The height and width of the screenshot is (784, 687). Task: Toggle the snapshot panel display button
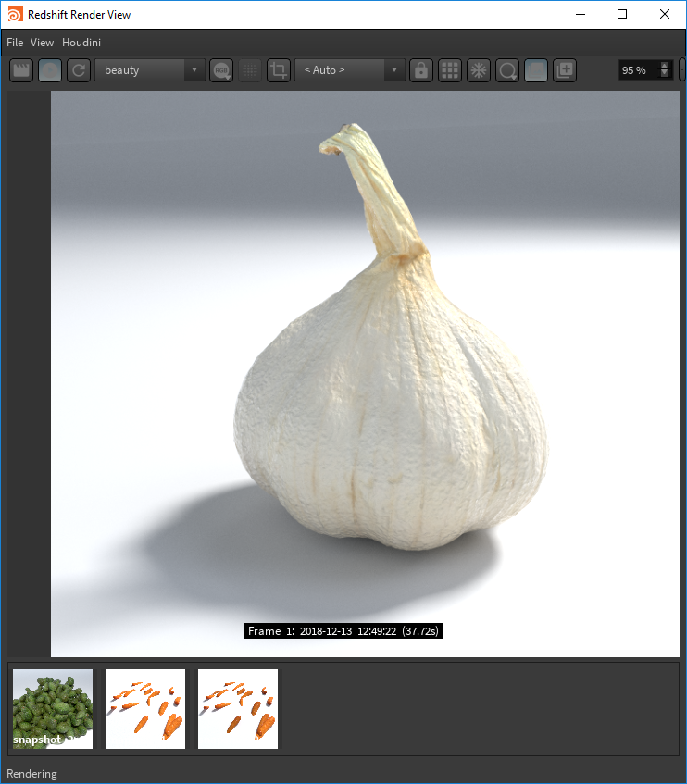pyautogui.click(x=536, y=70)
